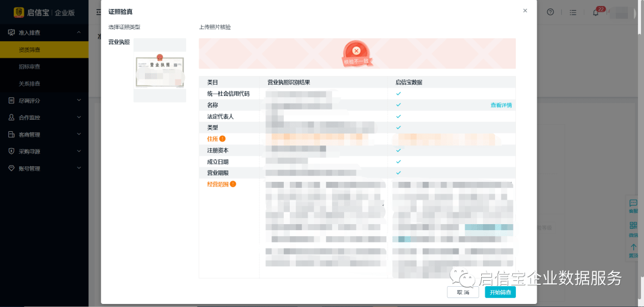This screenshot has width=644, height=307.
Task: Collapse the 准入排查 menu chevron
Action: click(x=79, y=32)
